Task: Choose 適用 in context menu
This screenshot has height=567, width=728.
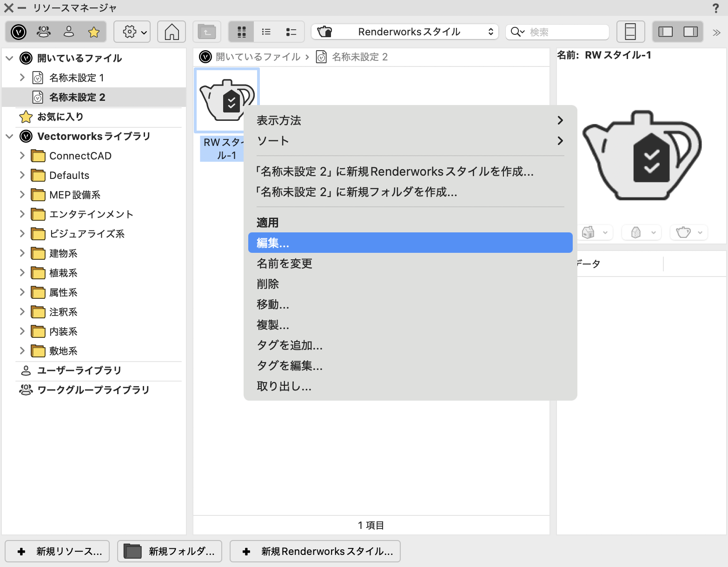Action: point(410,223)
